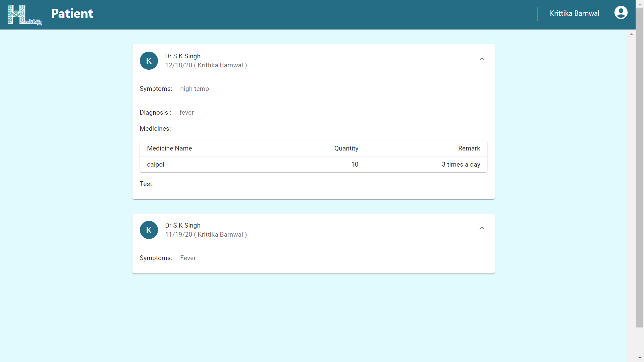Image resolution: width=644 pixels, height=362 pixels.
Task: Click the scrollbar down arrow
Action: coord(640,358)
